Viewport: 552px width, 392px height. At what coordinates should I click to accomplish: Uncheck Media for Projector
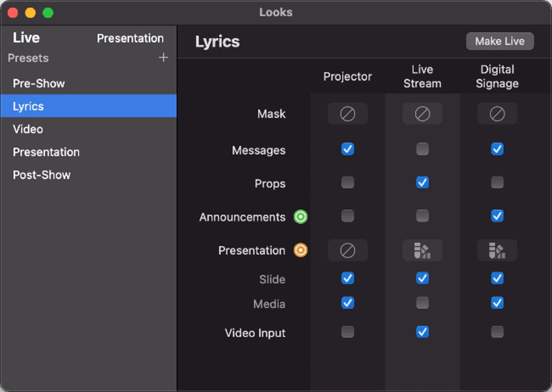click(347, 303)
